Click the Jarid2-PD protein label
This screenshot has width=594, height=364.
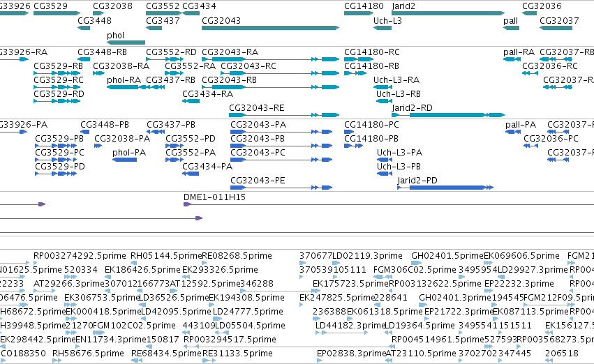pyautogui.click(x=417, y=181)
